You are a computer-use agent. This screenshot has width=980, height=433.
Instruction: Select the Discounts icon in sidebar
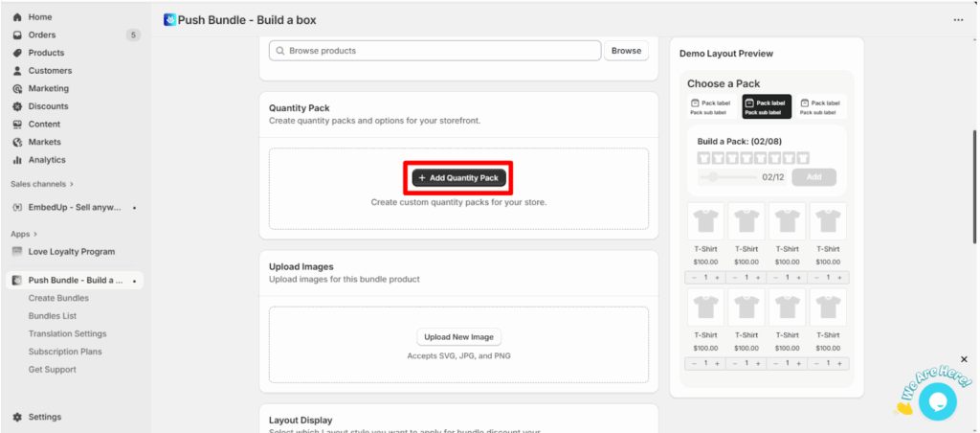pos(17,106)
